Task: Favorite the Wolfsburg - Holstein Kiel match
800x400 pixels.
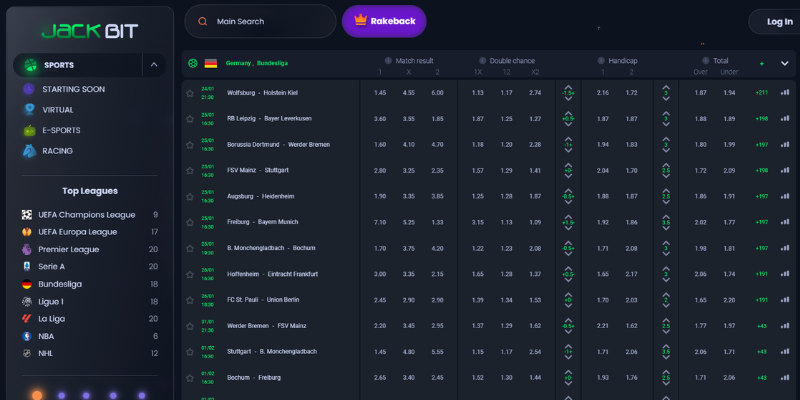Action: click(x=190, y=92)
